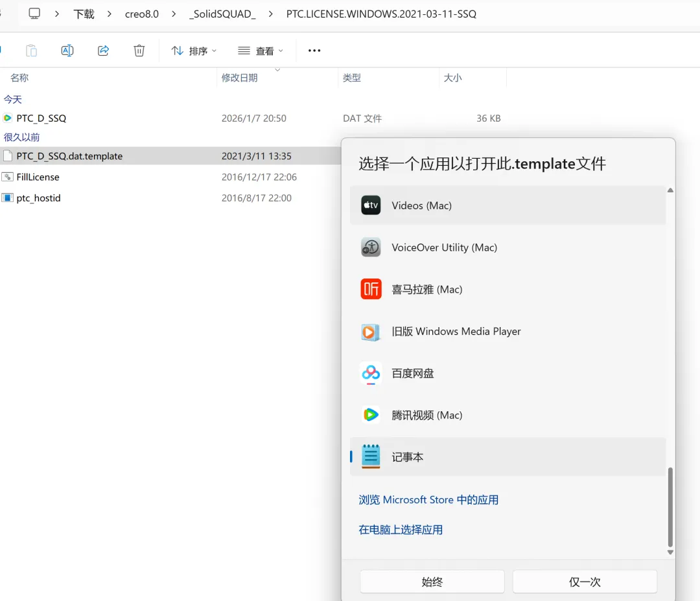Click the app list scroll up arrow
Viewport: 700px width, 601px height.
(x=670, y=190)
